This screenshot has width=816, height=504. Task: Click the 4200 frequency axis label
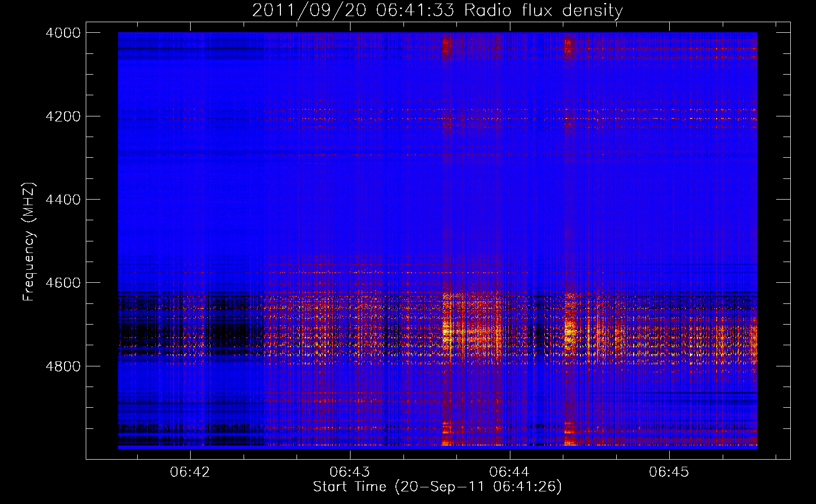click(x=63, y=116)
